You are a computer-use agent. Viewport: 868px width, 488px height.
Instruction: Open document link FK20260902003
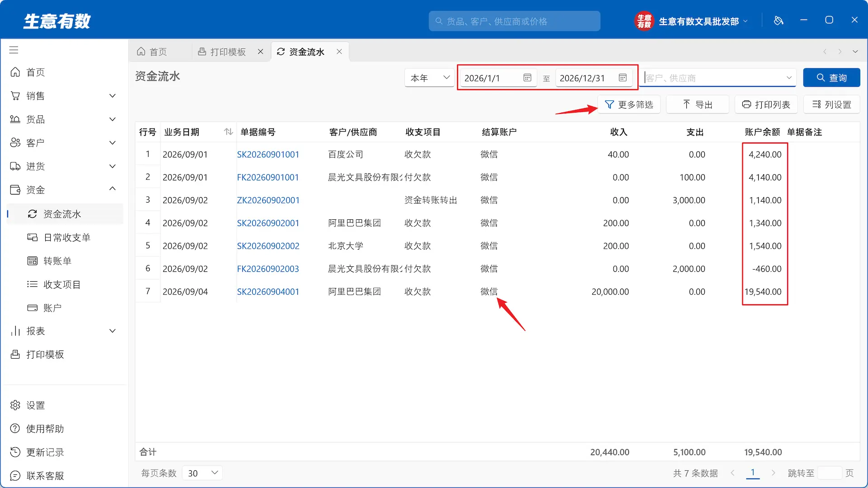pos(268,269)
